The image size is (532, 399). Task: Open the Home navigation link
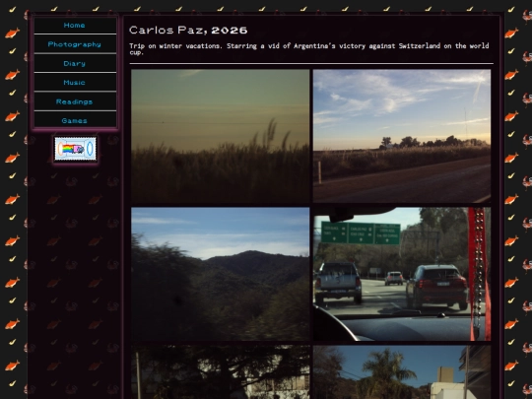(x=75, y=25)
